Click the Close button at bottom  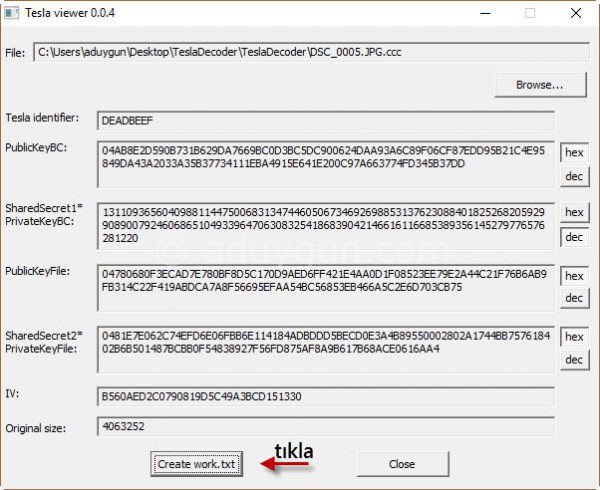[x=403, y=464]
